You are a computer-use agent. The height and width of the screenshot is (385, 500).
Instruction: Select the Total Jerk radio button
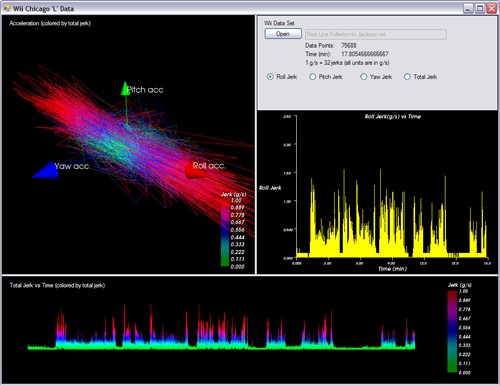pos(407,77)
